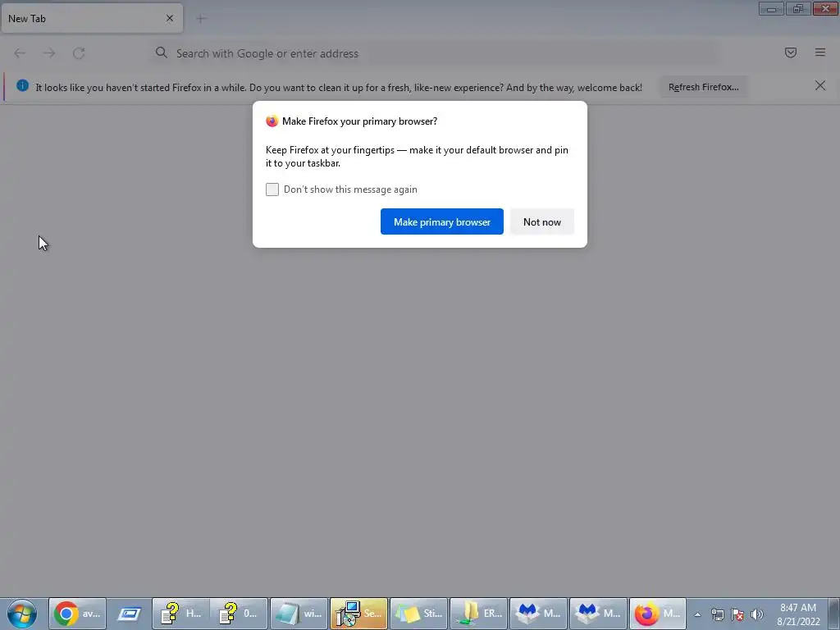Dismiss dialog with Not now

[541, 221]
